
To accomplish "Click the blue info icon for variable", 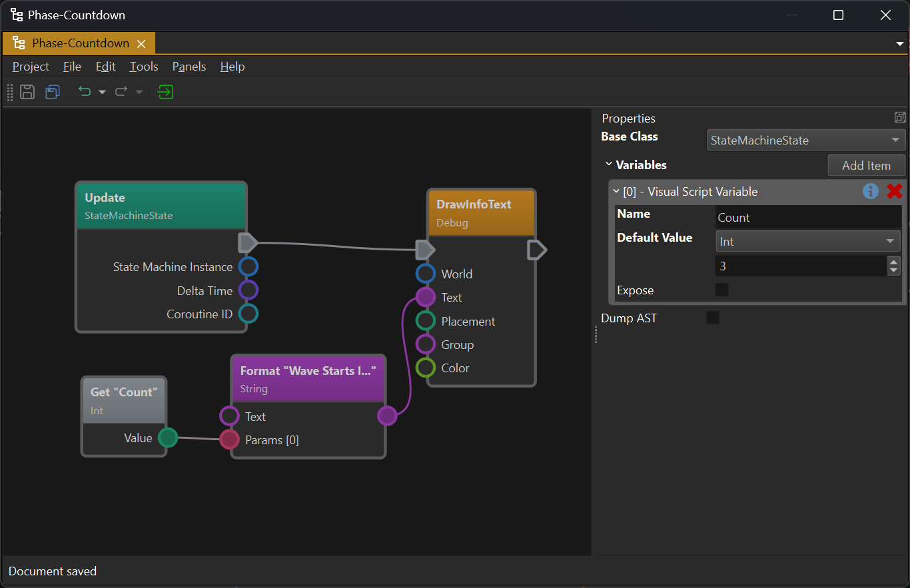I will [x=871, y=191].
